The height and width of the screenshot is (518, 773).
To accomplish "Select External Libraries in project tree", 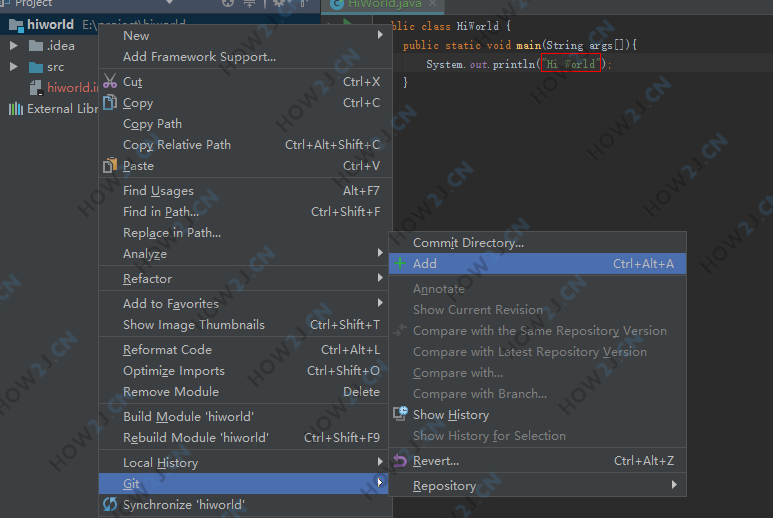I will point(63,108).
